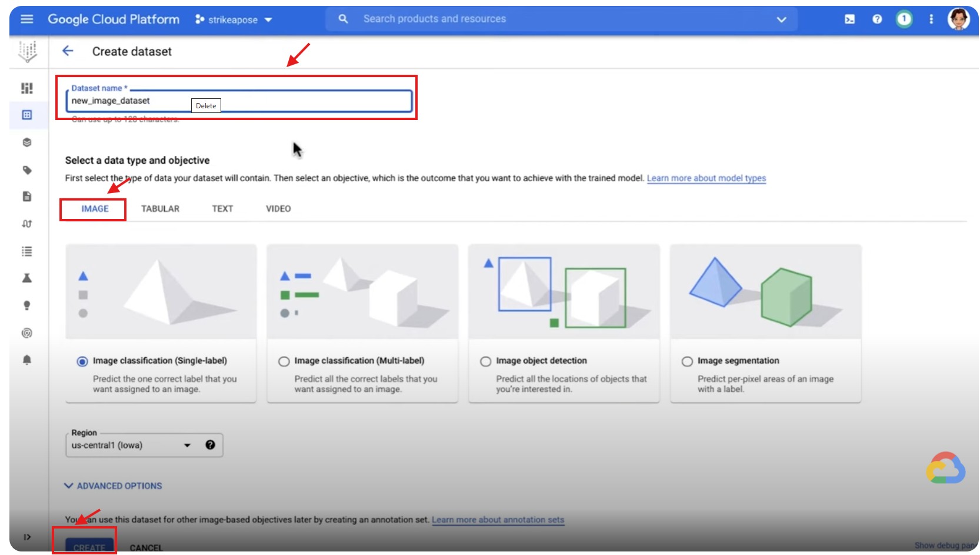Open Learn more about model types link
Viewport: 980px width, 555px height.
[x=706, y=178]
